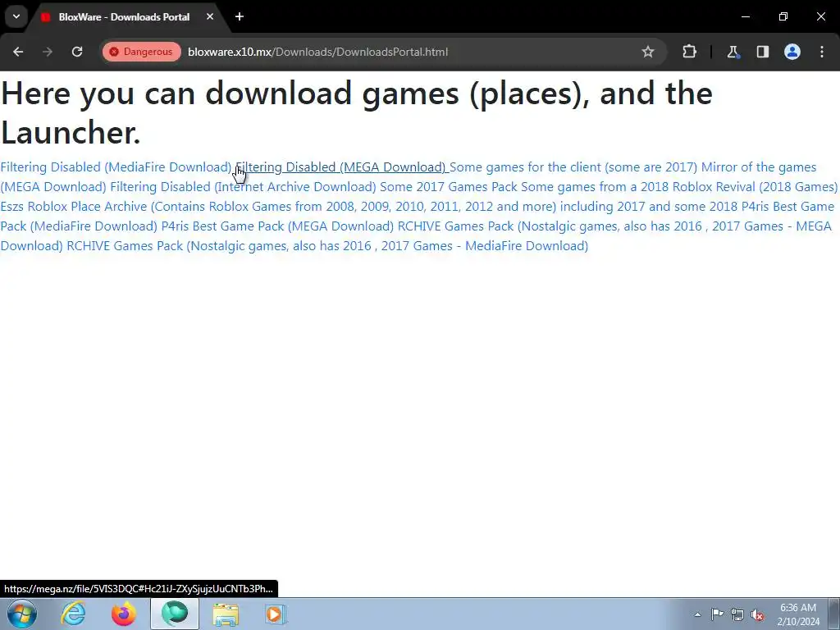840x630 pixels.
Task: Open the network status tray icon
Action: point(737,615)
